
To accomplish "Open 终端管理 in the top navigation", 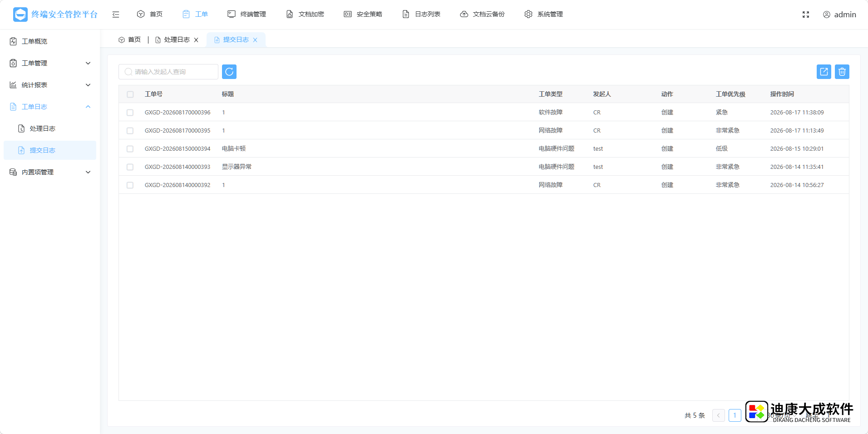I will 247,14.
